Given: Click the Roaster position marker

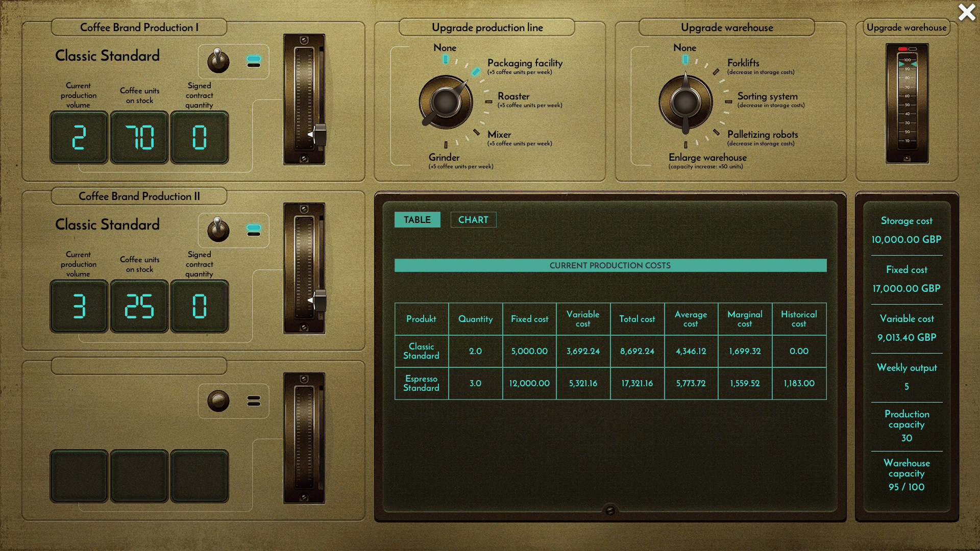Looking at the screenshot, I should [488, 102].
